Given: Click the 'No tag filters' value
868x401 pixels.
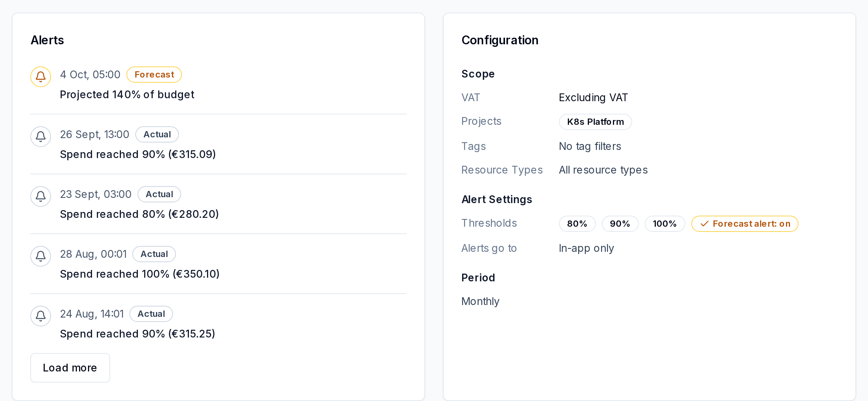Looking at the screenshot, I should pyautogui.click(x=590, y=146).
